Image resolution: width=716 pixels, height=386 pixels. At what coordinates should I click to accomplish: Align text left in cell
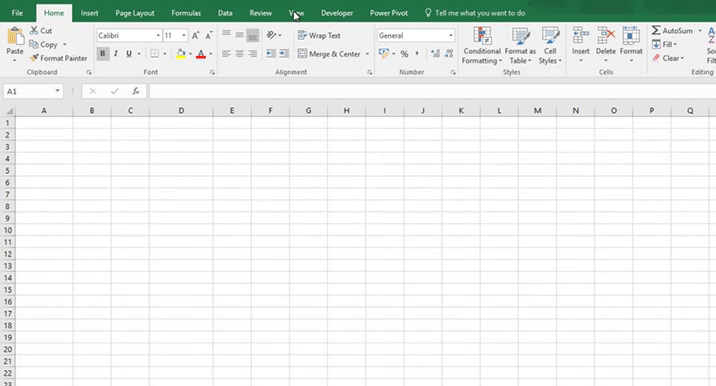[226, 53]
